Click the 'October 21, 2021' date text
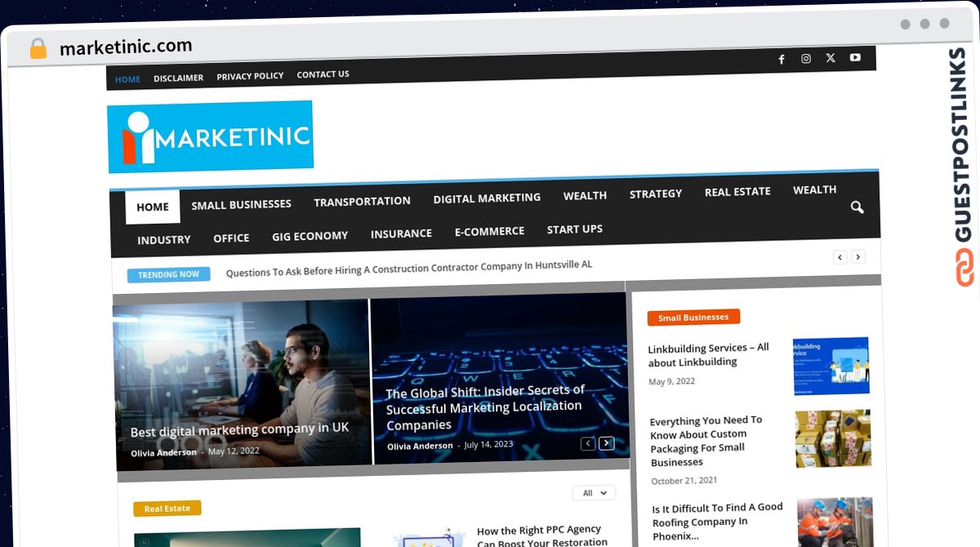Screen dimensions: 980x547 (684, 481)
